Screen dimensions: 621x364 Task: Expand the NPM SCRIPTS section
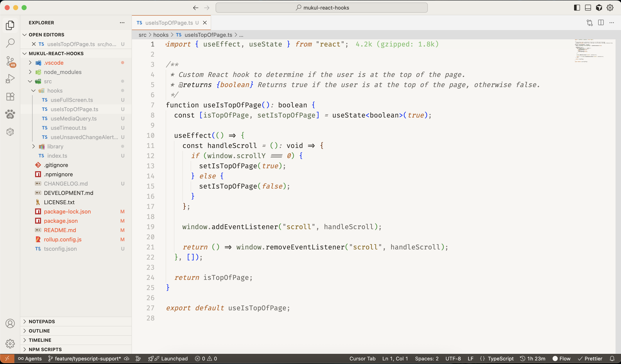click(76, 349)
